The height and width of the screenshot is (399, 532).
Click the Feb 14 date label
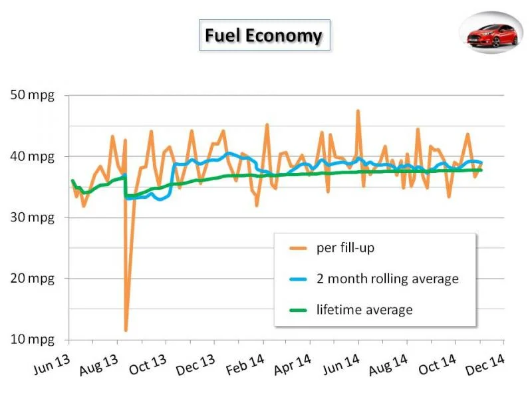(x=245, y=364)
